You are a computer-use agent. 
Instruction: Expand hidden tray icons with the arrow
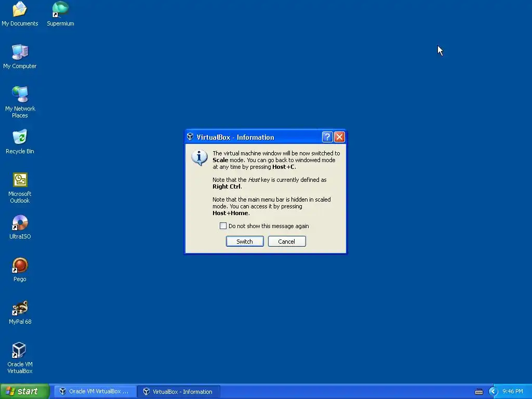[x=493, y=392]
